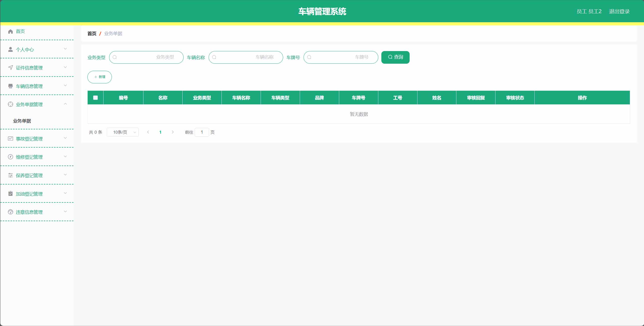Click the 查询 search button

395,57
